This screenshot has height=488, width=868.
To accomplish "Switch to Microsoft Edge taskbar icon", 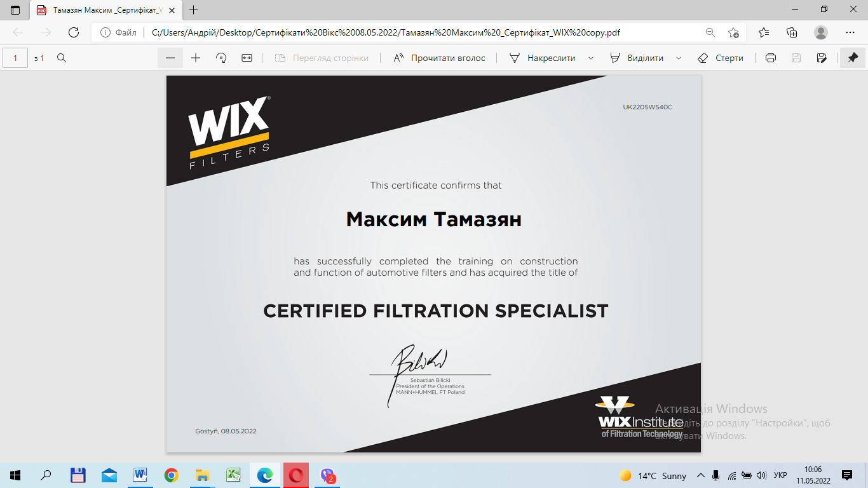I will coord(264,475).
